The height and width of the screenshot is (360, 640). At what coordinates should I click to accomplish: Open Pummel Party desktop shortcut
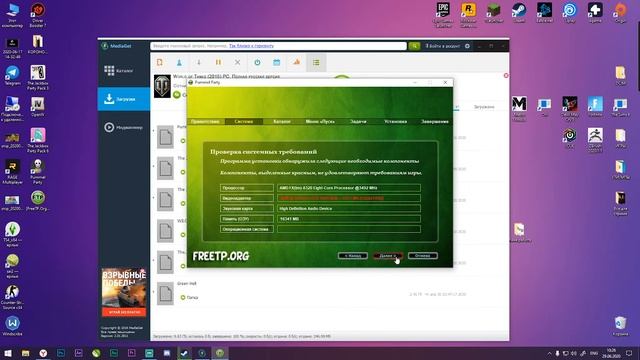tap(38, 171)
